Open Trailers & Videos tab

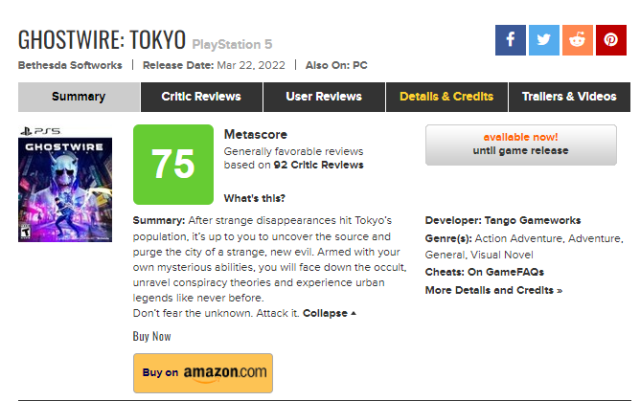click(x=569, y=97)
